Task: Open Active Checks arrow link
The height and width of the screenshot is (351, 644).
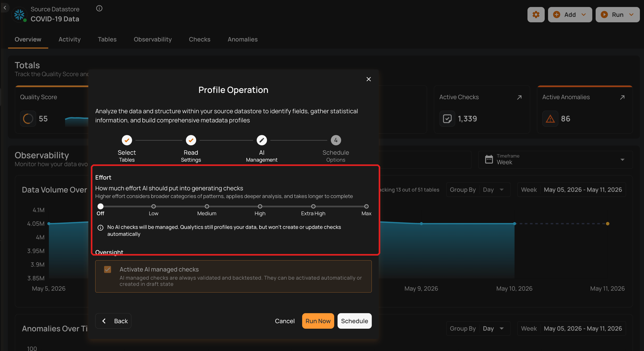Action: coord(519,97)
